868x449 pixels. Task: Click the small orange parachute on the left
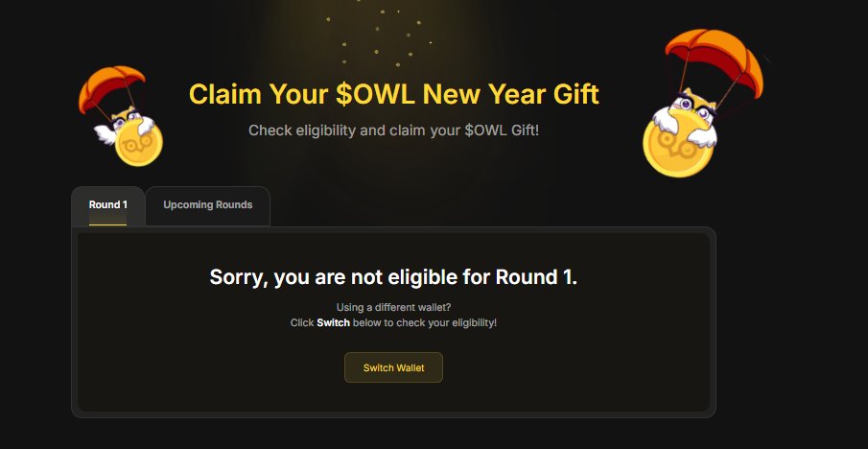(110, 88)
